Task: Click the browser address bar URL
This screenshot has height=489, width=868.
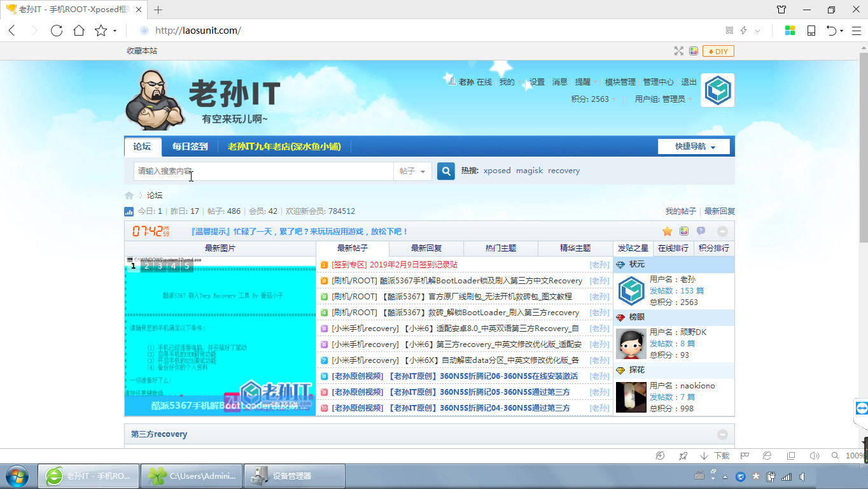Action: point(198,31)
